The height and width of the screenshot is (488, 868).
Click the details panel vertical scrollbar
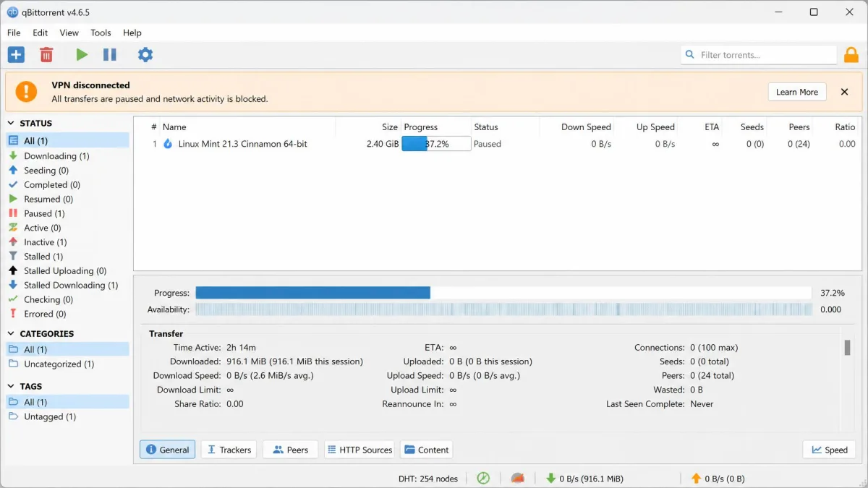click(847, 348)
